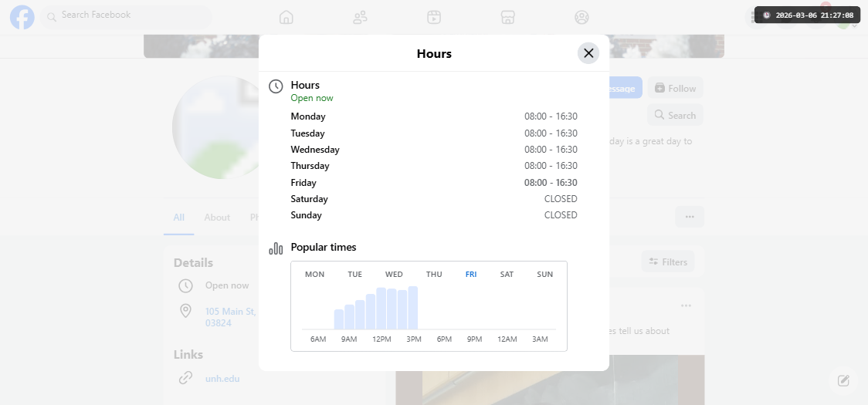The image size is (868, 405).
Task: Switch to the About tab
Action: (x=217, y=218)
